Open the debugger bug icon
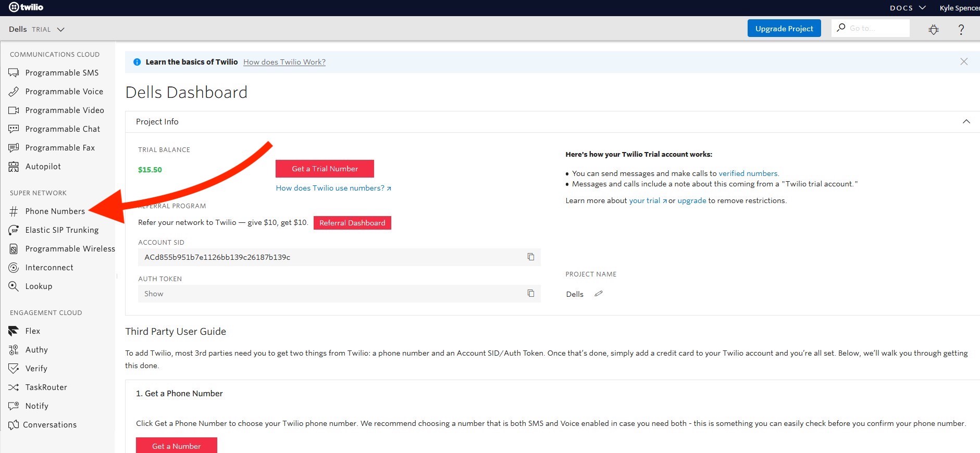 click(933, 30)
